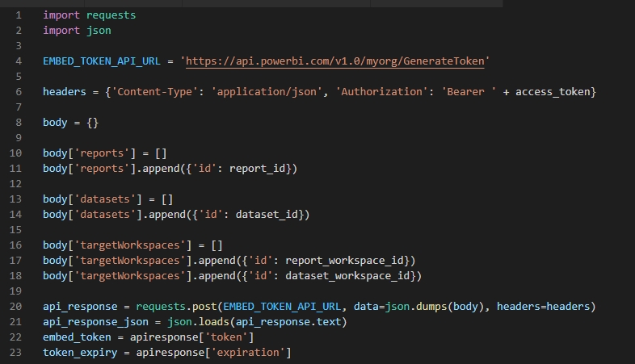Click the 'Authorization' string key
Viewport: 635px width, 364px height.
pyautogui.click(x=381, y=92)
